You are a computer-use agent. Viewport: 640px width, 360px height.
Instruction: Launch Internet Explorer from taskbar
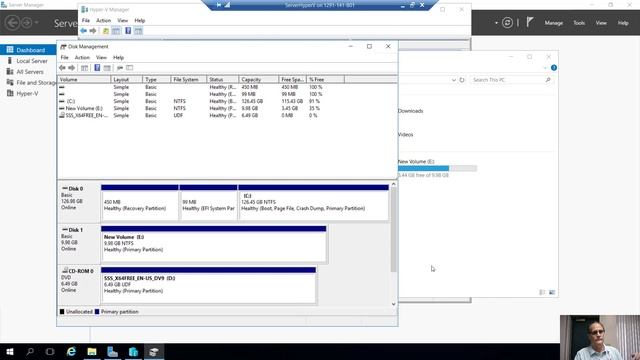coord(71,351)
